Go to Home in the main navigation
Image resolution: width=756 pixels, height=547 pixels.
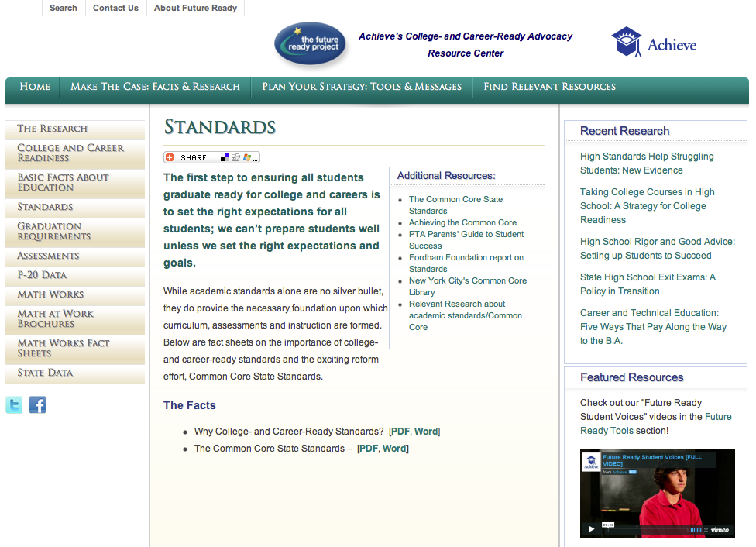[35, 87]
